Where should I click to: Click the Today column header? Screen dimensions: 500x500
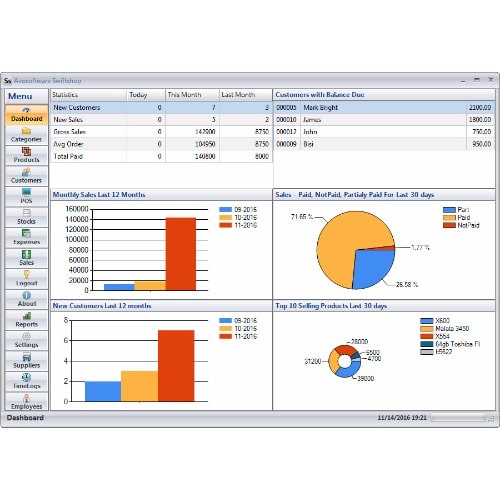[x=146, y=95]
